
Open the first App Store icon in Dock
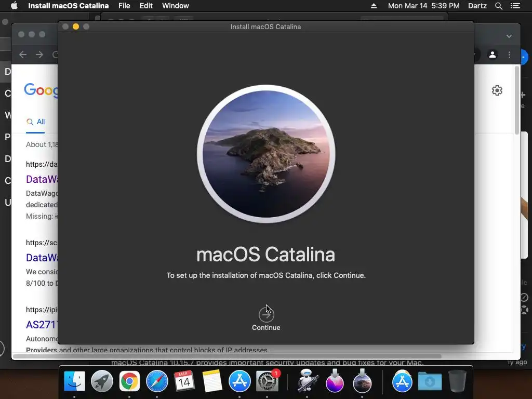coord(240,381)
